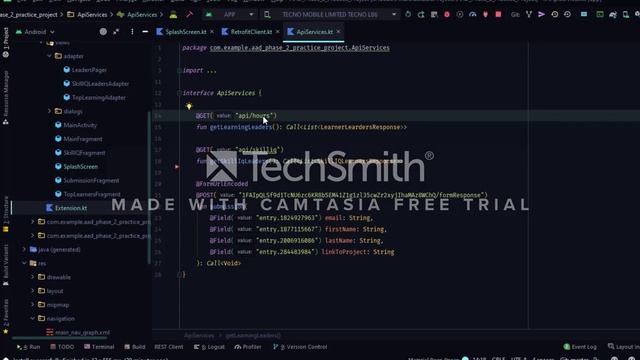Expand the folded import block

pos(179,71)
